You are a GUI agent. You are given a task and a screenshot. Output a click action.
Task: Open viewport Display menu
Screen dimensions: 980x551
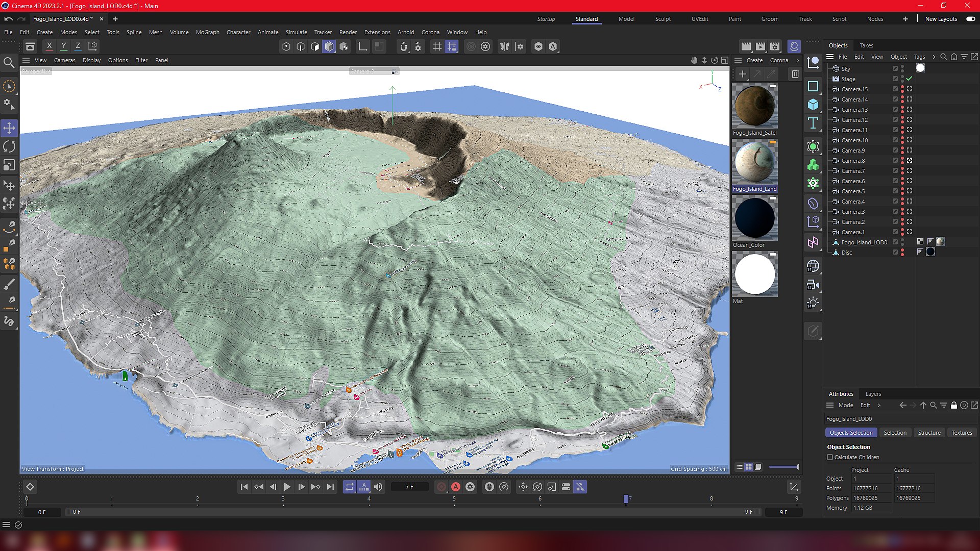[x=91, y=60]
